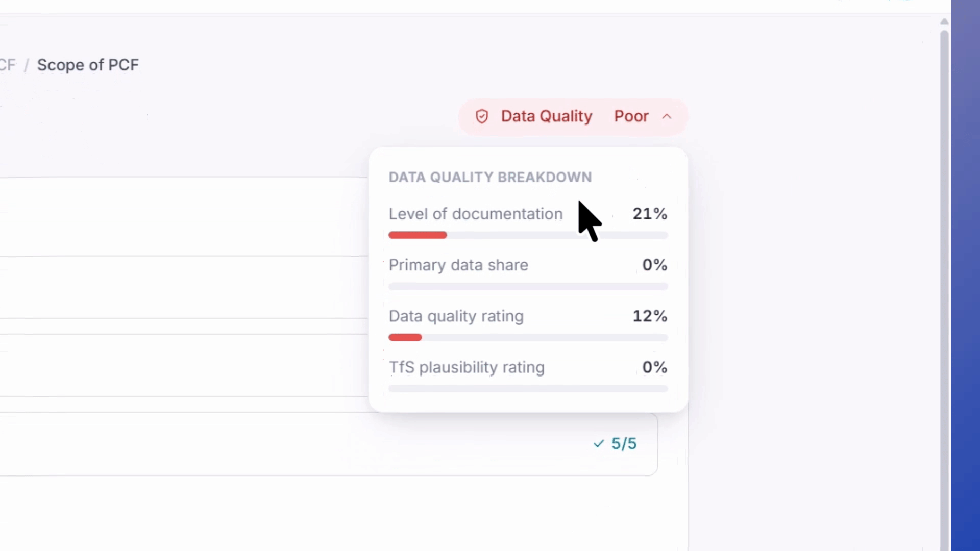The image size is (980, 551).
Task: Select the Primary data share label
Action: coord(458,265)
